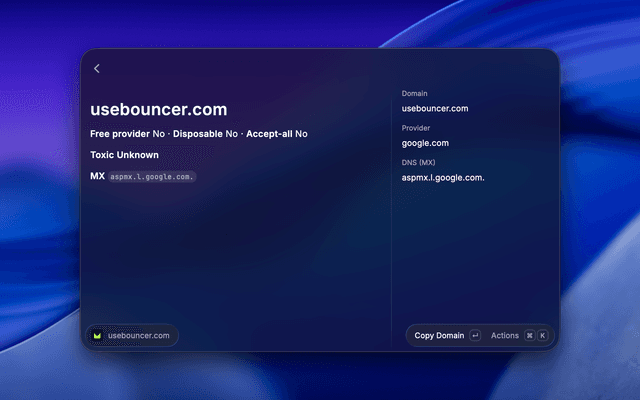640x400 pixels.
Task: Click the large usebouncer.com heading
Action: (159, 109)
